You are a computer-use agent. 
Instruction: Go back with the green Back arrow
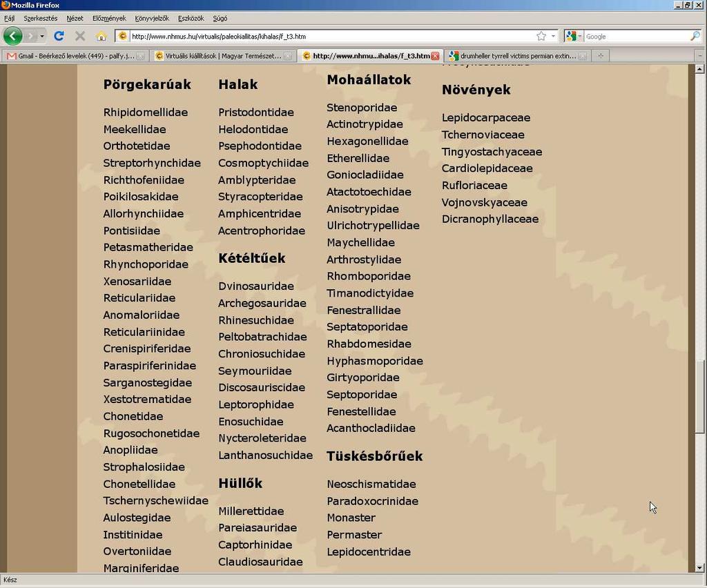tap(12, 36)
